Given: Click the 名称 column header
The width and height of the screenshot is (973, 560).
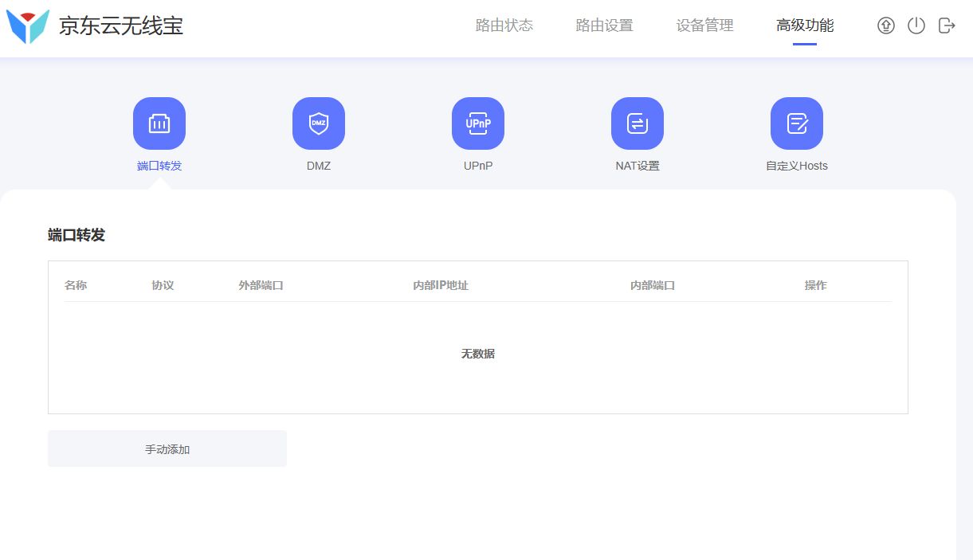Looking at the screenshot, I should click(x=76, y=285).
